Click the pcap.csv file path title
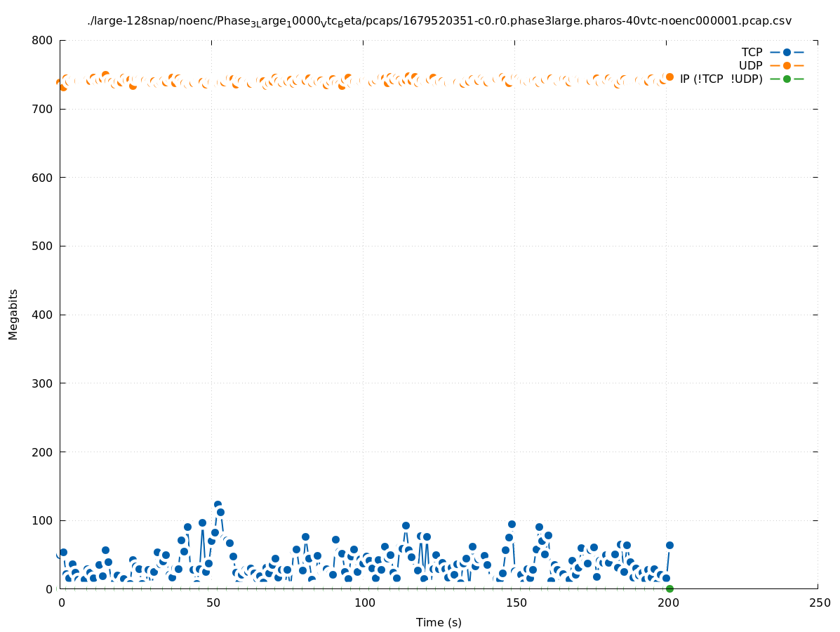This screenshot has width=840, height=632. click(x=439, y=21)
